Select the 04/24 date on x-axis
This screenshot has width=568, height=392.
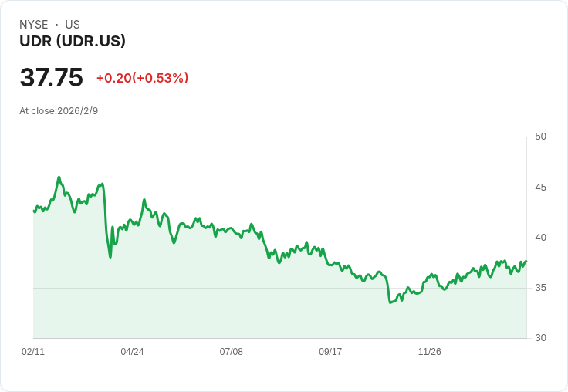coord(132,352)
